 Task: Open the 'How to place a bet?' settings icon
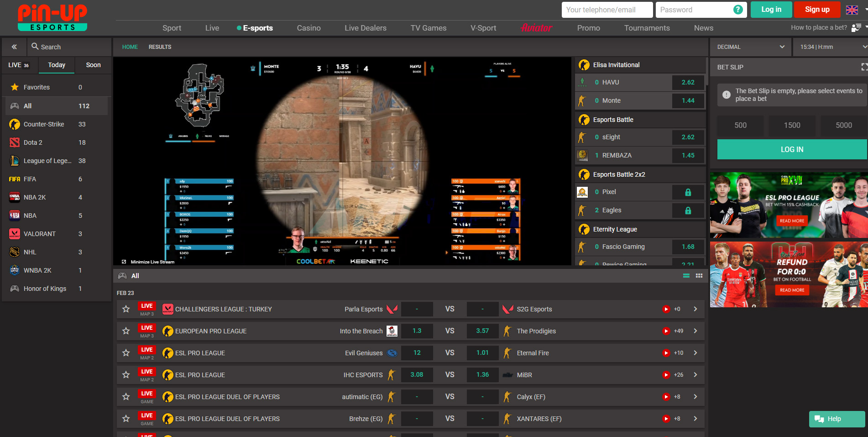[x=856, y=28]
